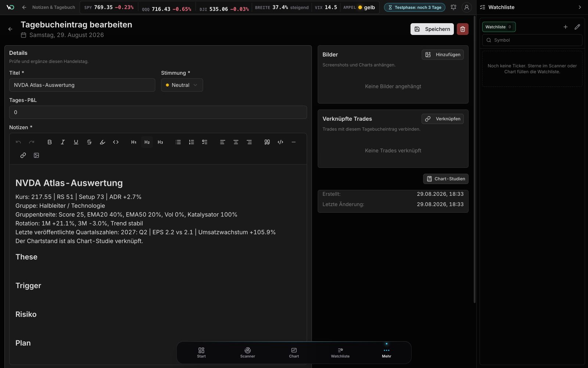This screenshot has height=368, width=588.
Task: Click the Letzte Änderung timestamp value
Action: coord(440,204)
